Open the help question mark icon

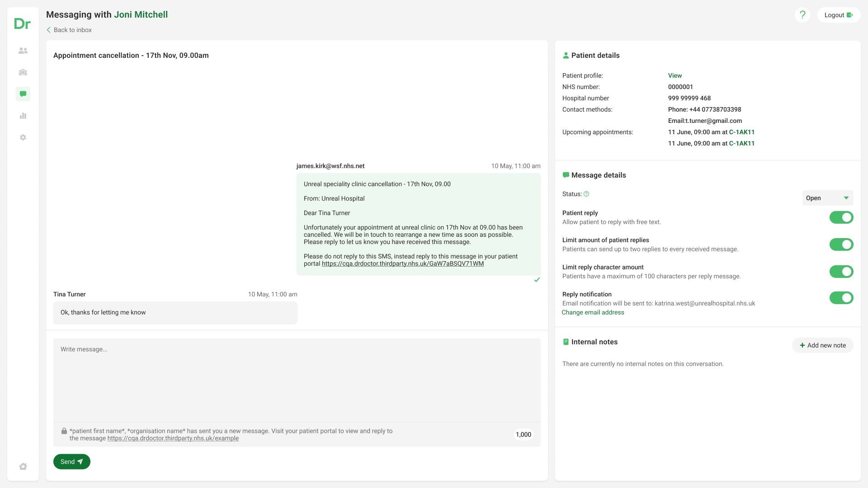[x=802, y=15]
